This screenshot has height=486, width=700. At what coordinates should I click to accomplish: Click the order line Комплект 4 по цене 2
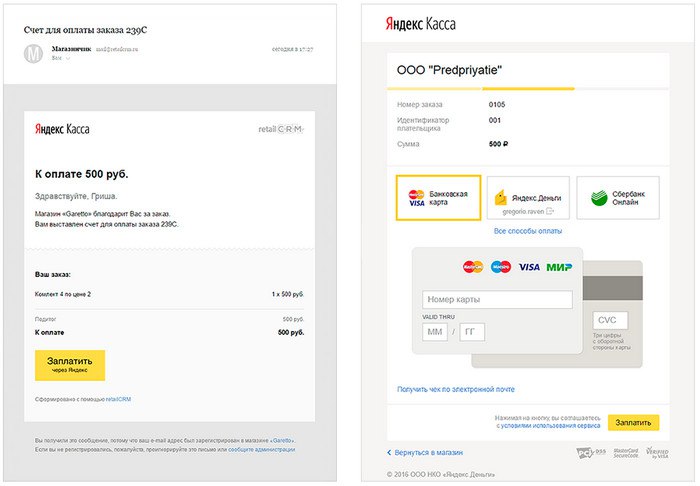(63, 294)
